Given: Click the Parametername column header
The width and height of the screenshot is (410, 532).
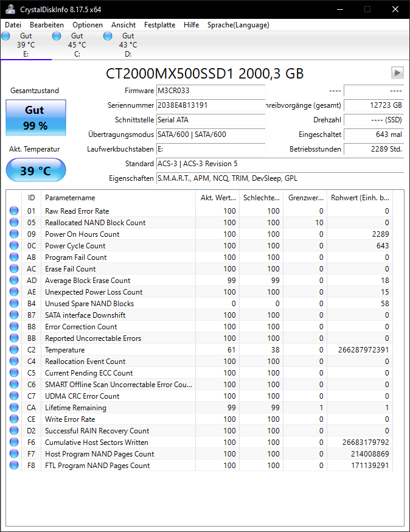Looking at the screenshot, I should (118, 197).
